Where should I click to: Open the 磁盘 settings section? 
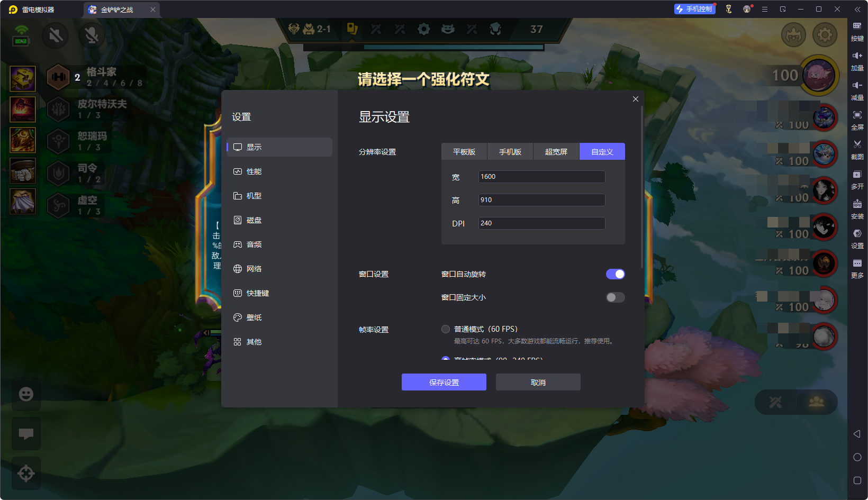tap(279, 220)
